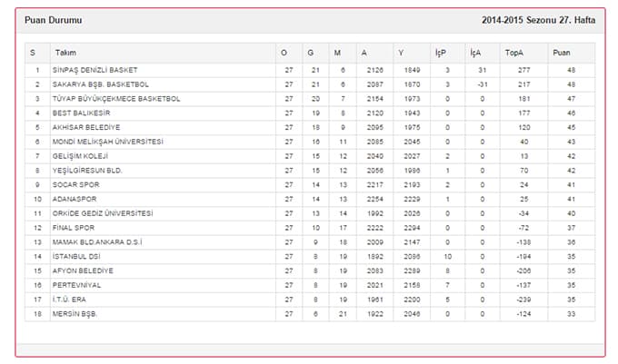Click SOCAR SPOR team name

pyautogui.click(x=75, y=185)
